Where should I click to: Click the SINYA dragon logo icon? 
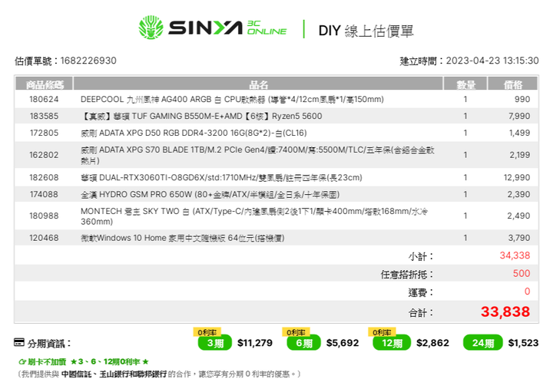pyautogui.click(x=151, y=28)
